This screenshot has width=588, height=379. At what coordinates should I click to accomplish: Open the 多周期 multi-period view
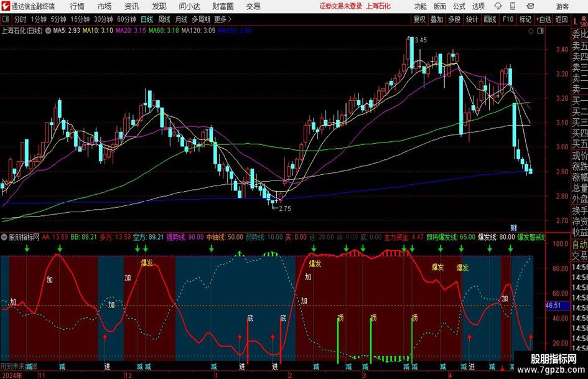[x=201, y=19]
